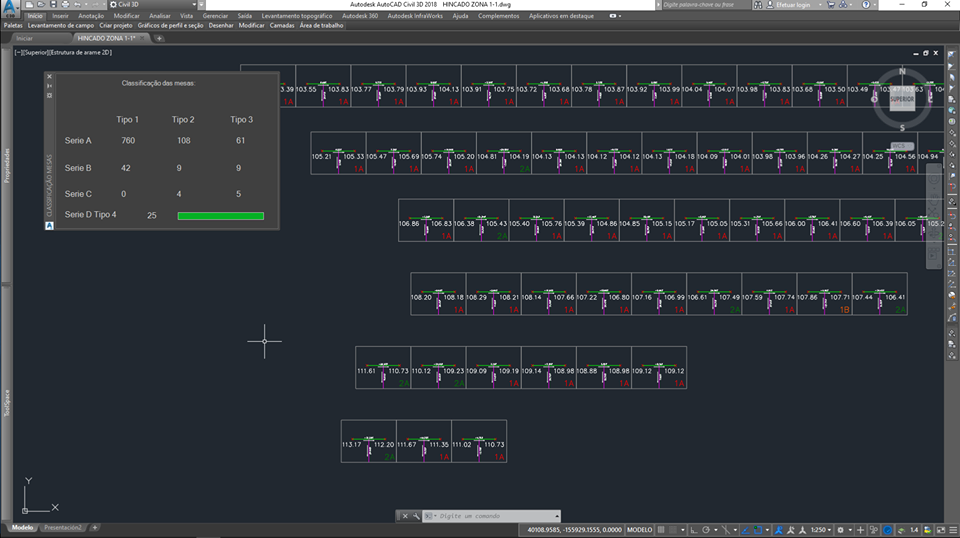This screenshot has width=960, height=538.
Task: Open the AutoCAD application menu logo
Action: (10, 8)
